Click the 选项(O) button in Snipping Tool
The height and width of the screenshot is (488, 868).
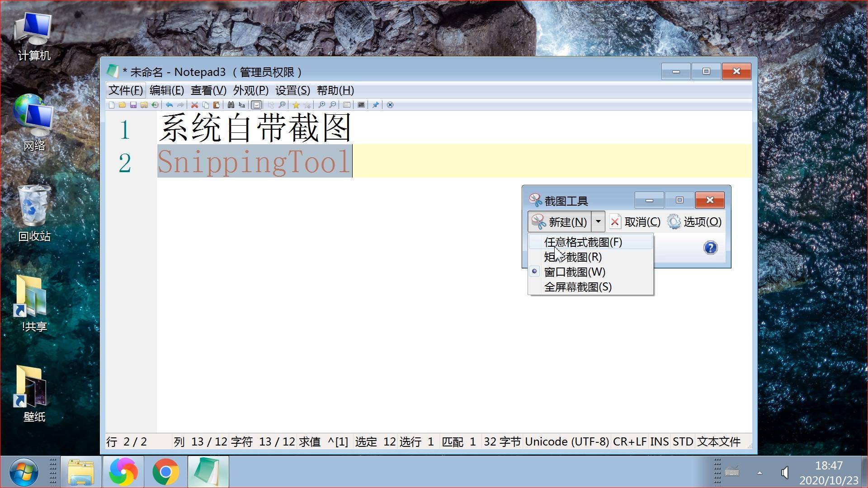(x=694, y=221)
